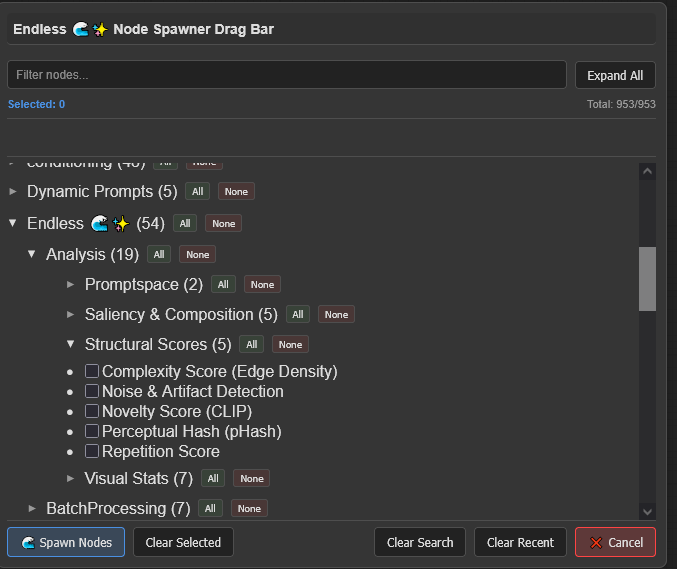Collapse the Structural Scores group
This screenshot has height=569, width=677.
(x=71, y=344)
